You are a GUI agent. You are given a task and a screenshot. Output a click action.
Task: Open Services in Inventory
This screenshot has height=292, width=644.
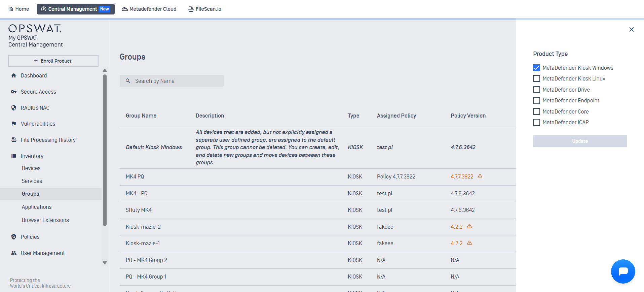pos(32,181)
